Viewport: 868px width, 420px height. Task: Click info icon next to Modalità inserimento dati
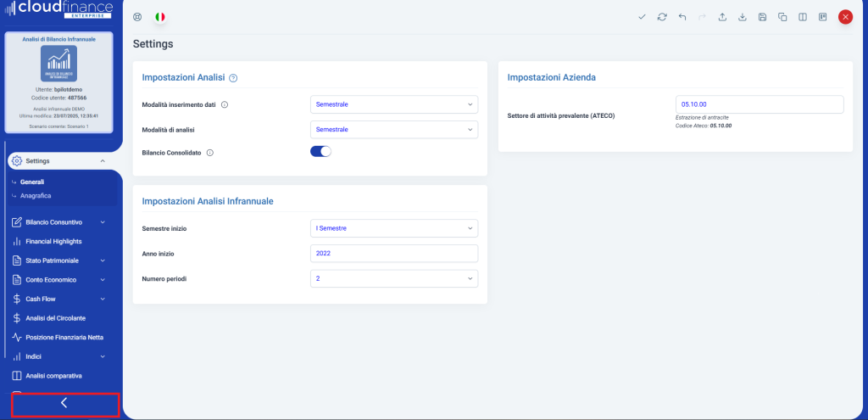pos(225,104)
